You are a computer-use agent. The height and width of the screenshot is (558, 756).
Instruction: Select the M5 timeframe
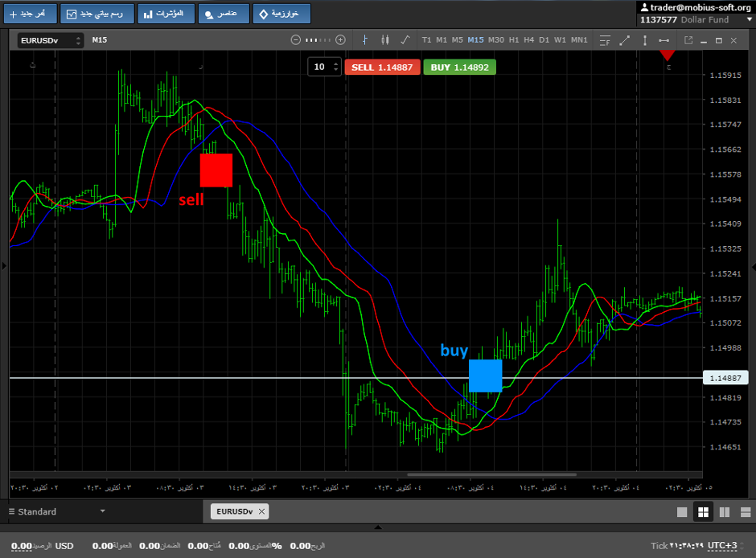[457, 40]
